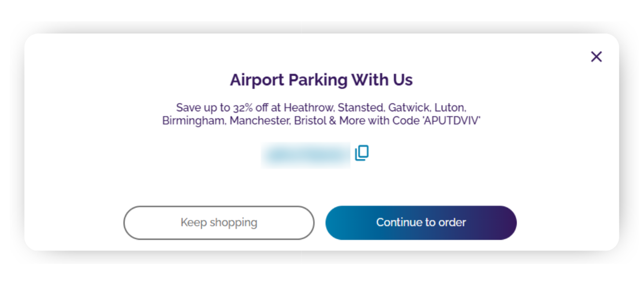Click the Keep shopping button
644x281 pixels.
pos(218,223)
